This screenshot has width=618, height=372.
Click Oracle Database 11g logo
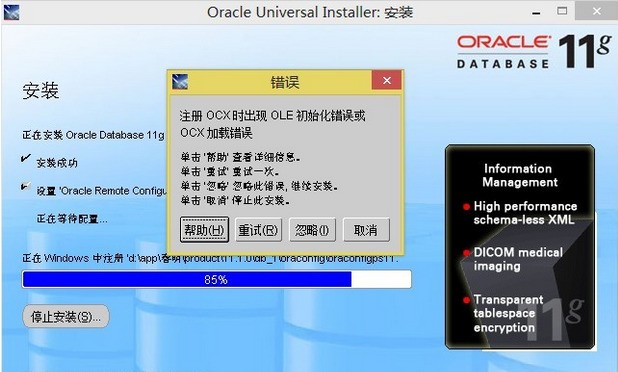pos(534,52)
